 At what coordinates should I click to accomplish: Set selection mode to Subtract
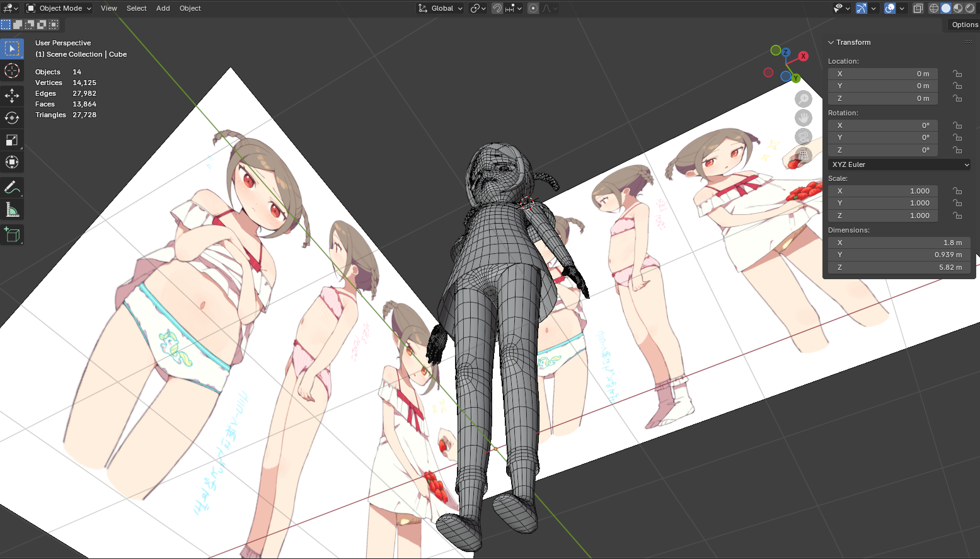tap(30, 25)
